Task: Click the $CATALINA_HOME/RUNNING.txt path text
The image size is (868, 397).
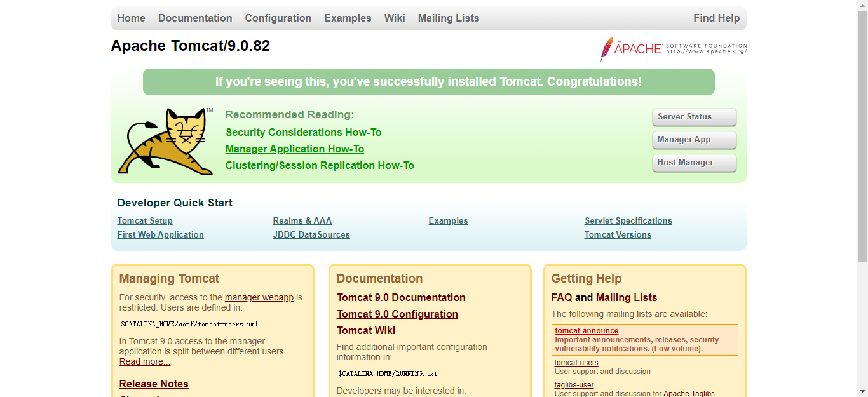Action: (x=388, y=373)
